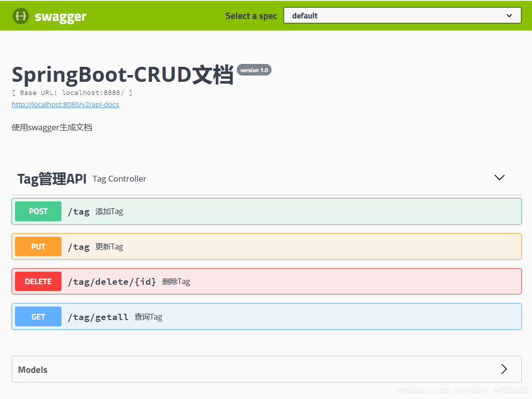Open the localhost api-docs link
The height and width of the screenshot is (399, 532).
coord(65,105)
